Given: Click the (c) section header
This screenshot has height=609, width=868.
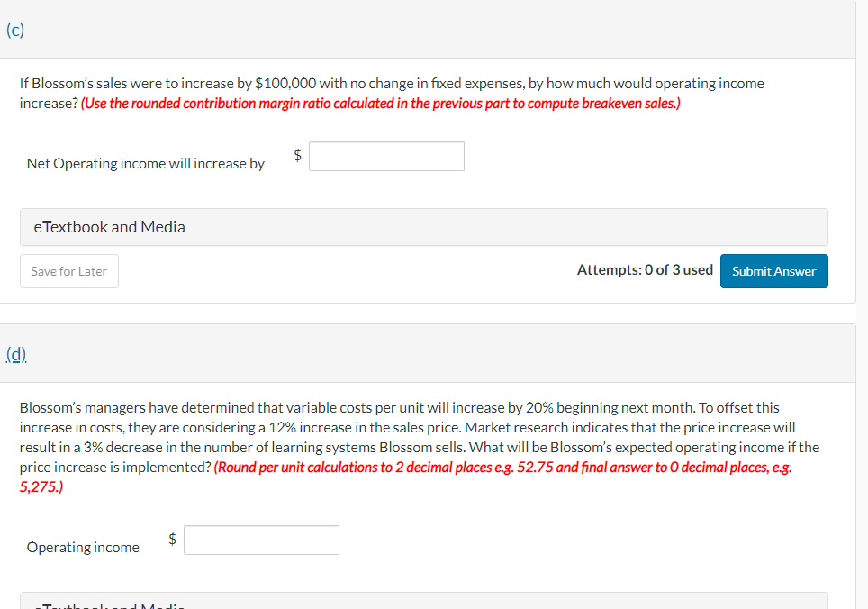Looking at the screenshot, I should point(14,30).
